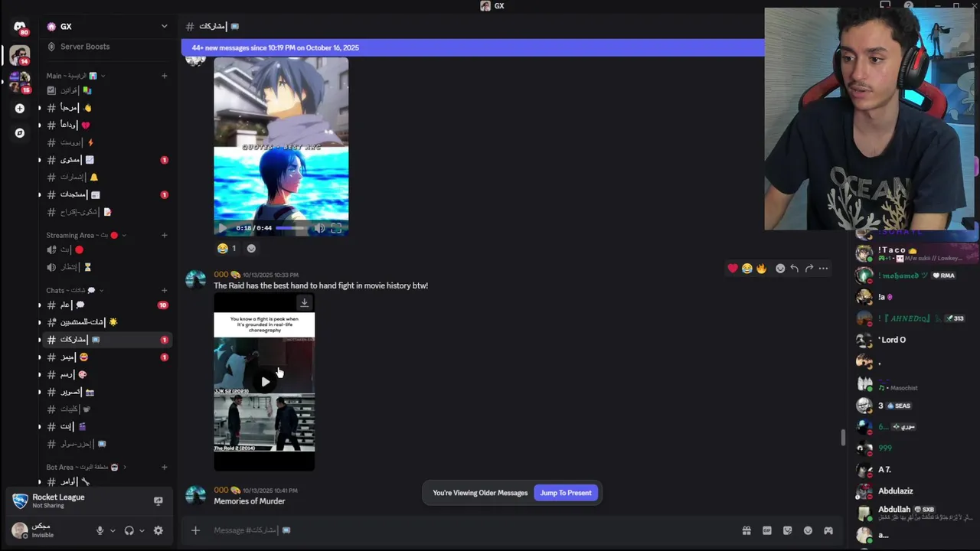Image resolution: width=980 pixels, height=551 pixels.
Task: Open the مشاركات channel in sidebar
Action: 107,340
